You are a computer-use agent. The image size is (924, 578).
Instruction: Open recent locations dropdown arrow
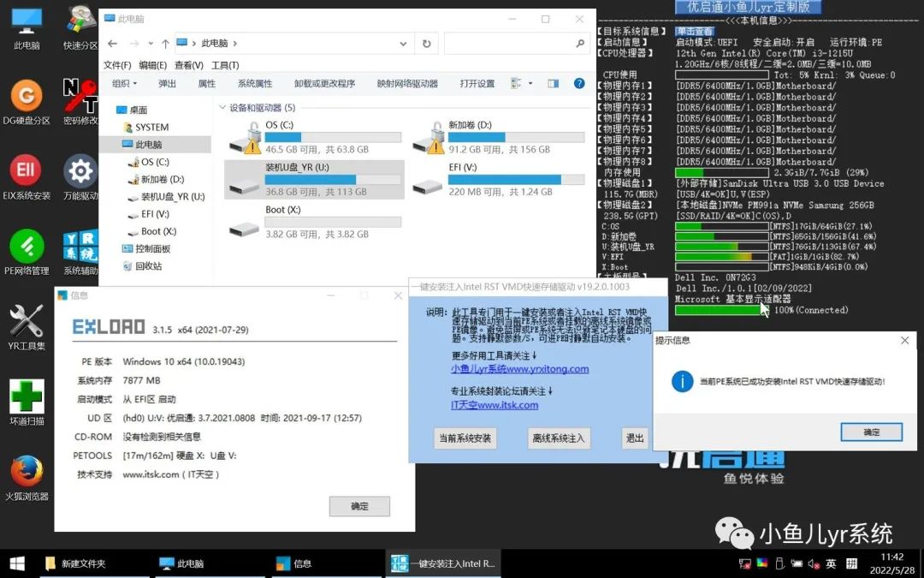151,43
